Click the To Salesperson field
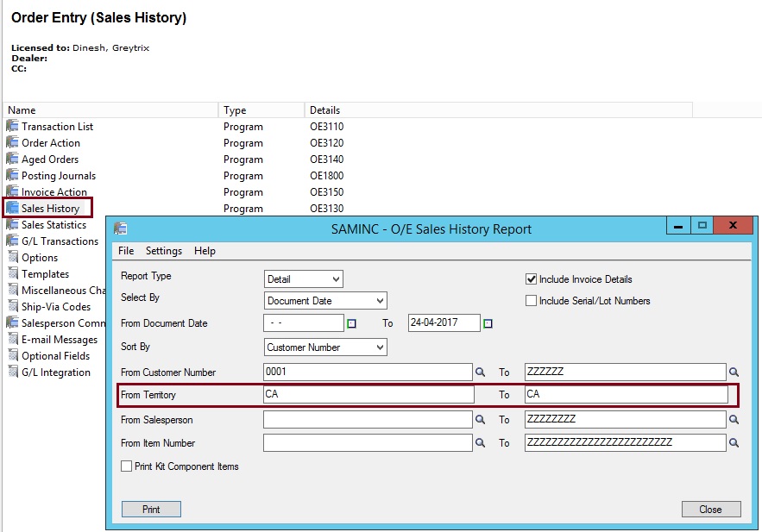Screen dimensions: 762x532 click(x=626, y=419)
